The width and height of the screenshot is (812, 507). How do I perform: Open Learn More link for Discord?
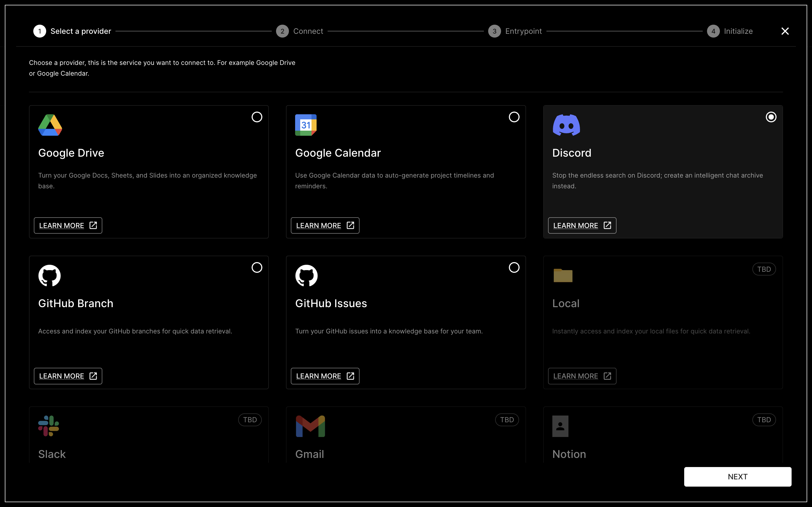[x=582, y=225]
